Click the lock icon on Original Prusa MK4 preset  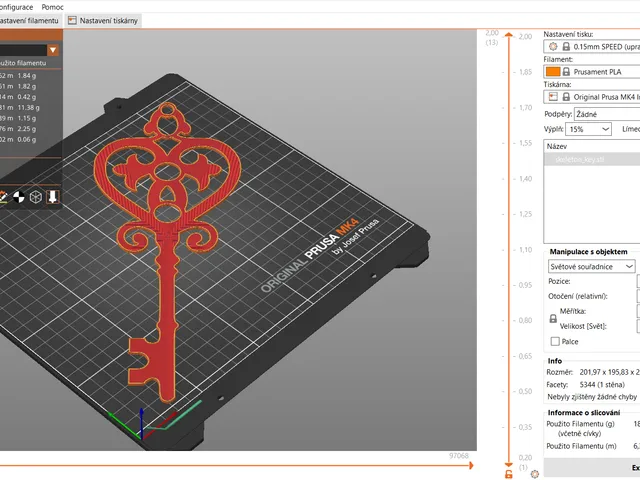coord(566,97)
